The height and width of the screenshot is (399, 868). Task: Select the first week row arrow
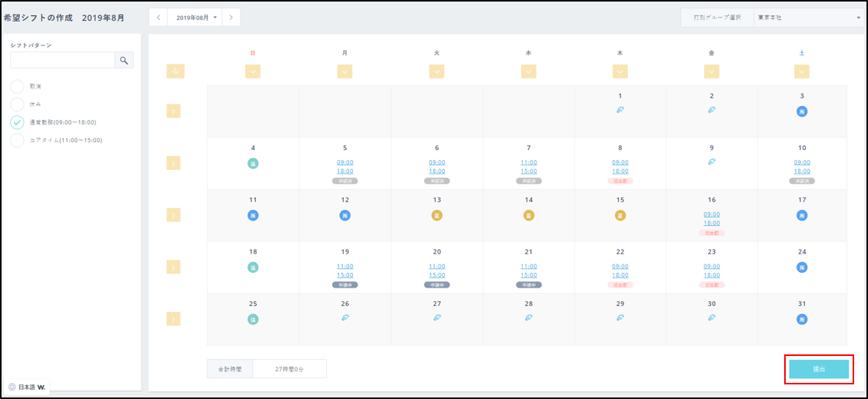(174, 111)
